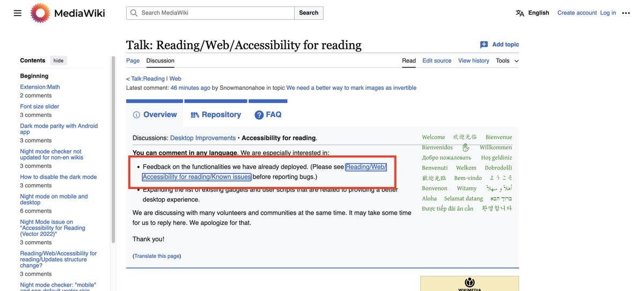
Task: Click 'Добро пожаловать' greeting text
Action: [x=447, y=157]
